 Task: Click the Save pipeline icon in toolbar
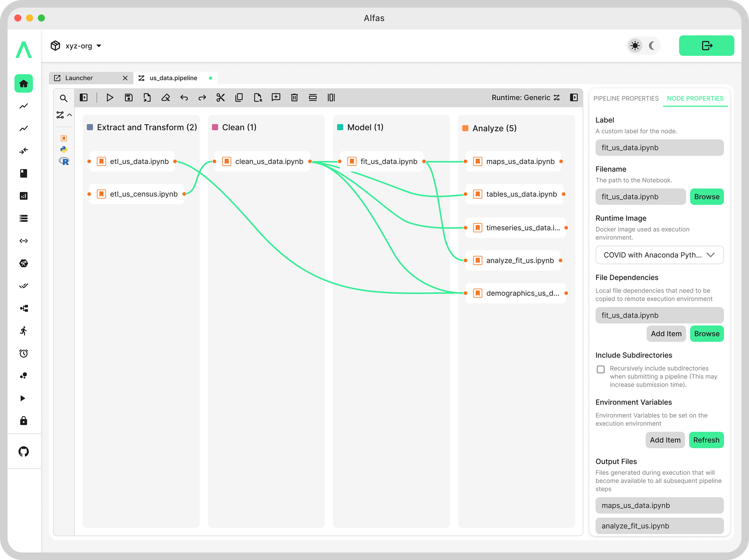coord(128,98)
